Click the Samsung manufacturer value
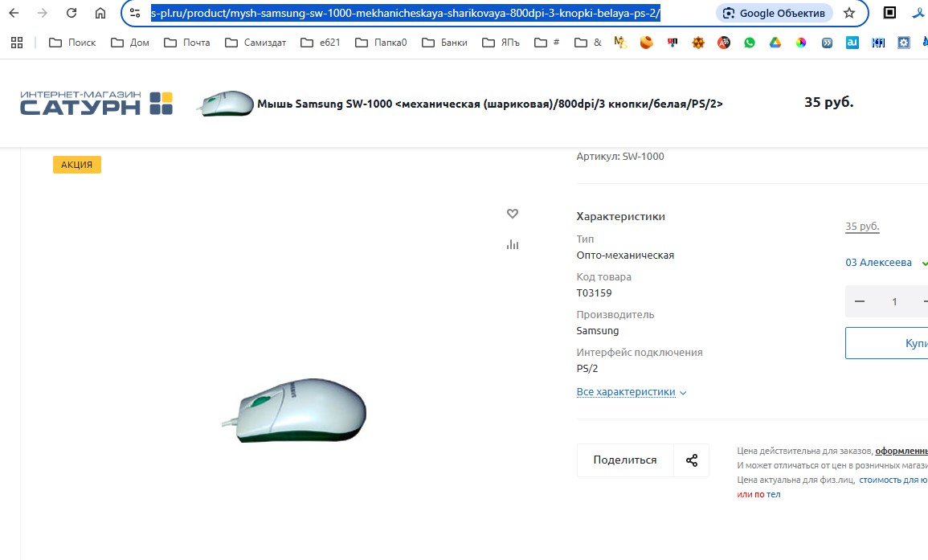 [598, 331]
